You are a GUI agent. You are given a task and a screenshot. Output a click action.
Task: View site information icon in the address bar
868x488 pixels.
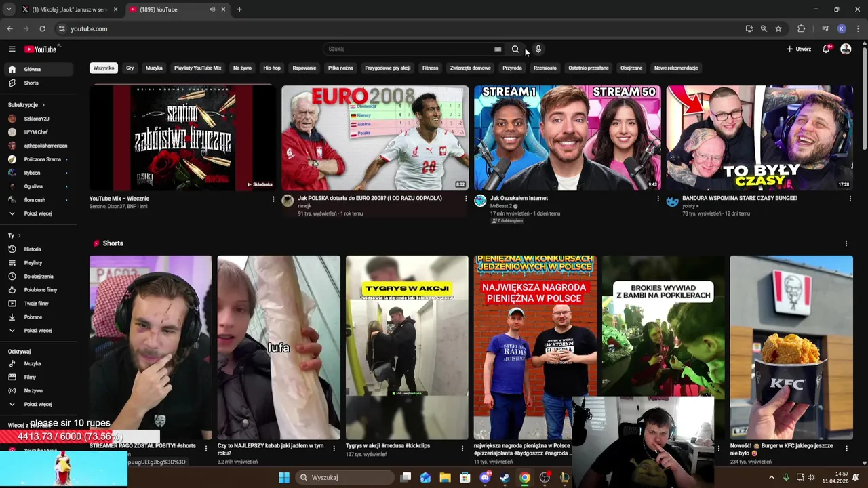click(62, 28)
